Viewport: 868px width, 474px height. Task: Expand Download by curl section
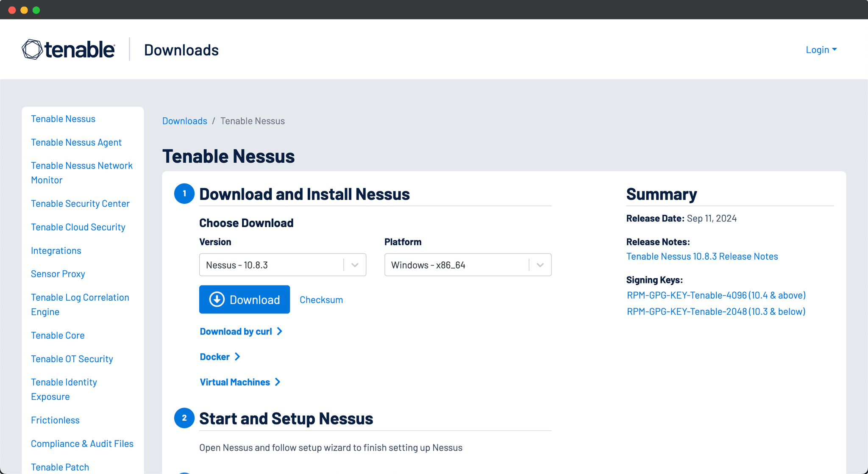tap(241, 332)
